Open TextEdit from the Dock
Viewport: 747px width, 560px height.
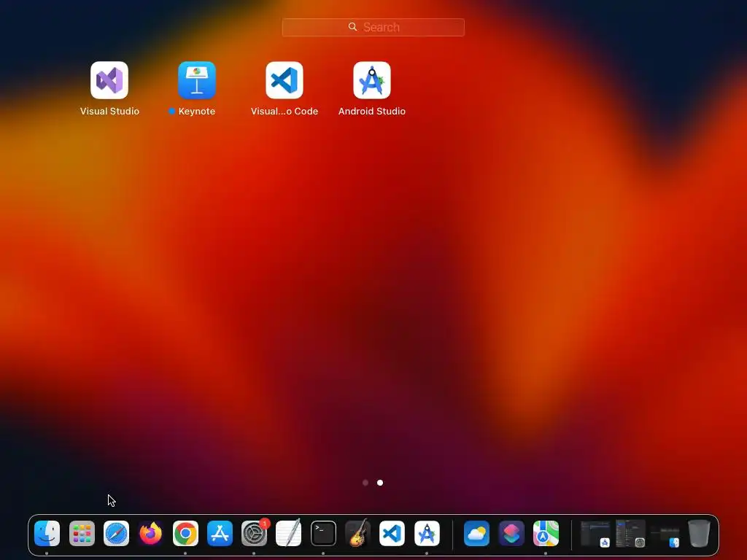pyautogui.click(x=289, y=533)
